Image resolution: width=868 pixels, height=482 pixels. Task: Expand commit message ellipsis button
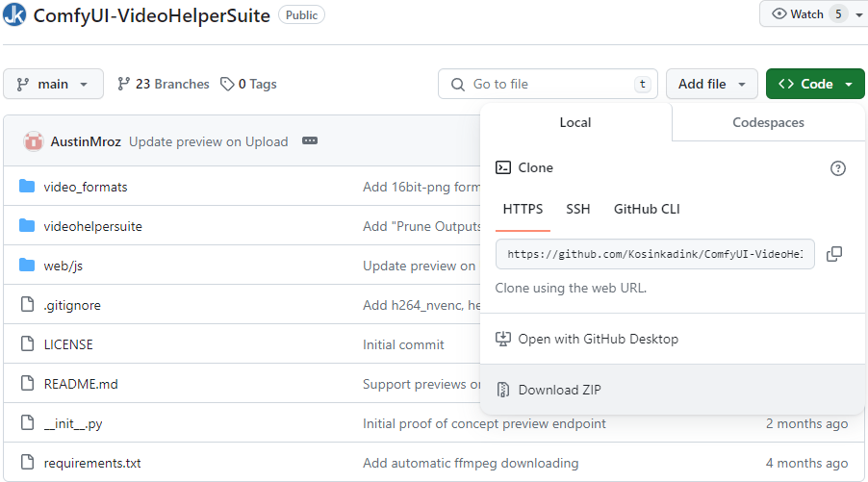coord(310,141)
